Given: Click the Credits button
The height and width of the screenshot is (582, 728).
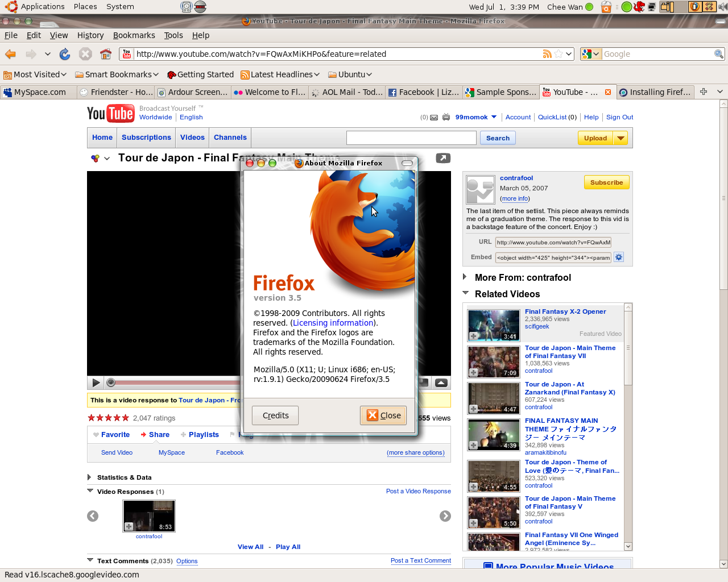Looking at the screenshot, I should [275, 415].
